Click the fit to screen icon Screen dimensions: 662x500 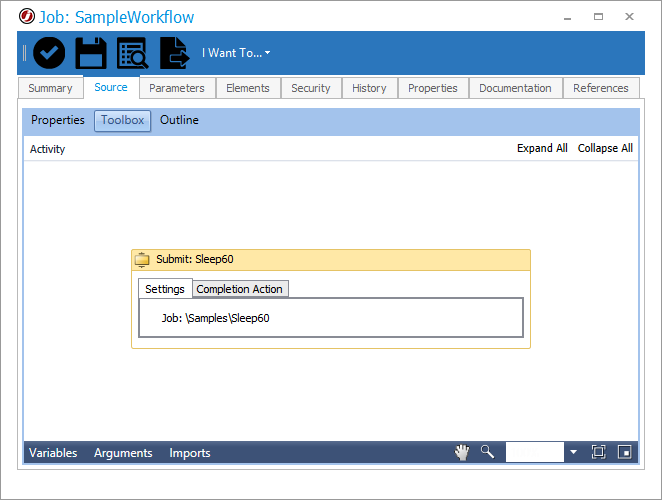click(598, 452)
